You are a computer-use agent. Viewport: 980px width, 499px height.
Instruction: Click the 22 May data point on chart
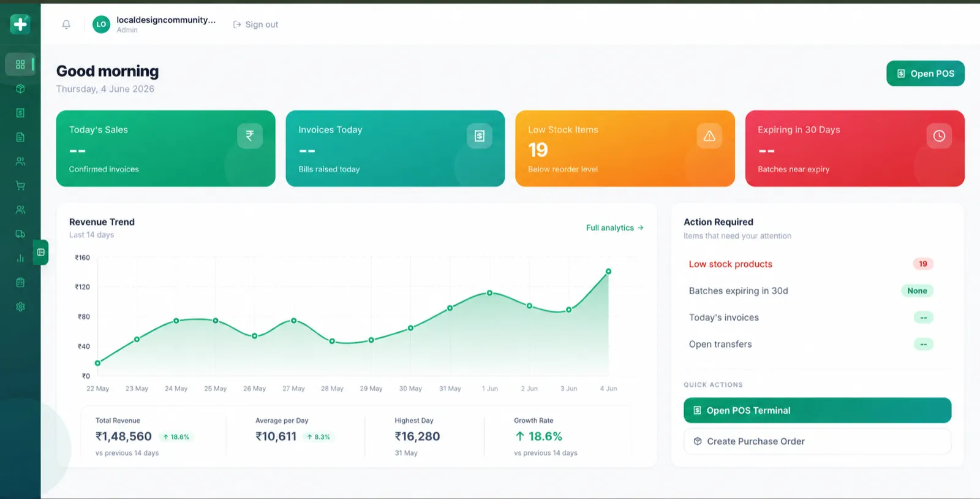[x=97, y=363]
